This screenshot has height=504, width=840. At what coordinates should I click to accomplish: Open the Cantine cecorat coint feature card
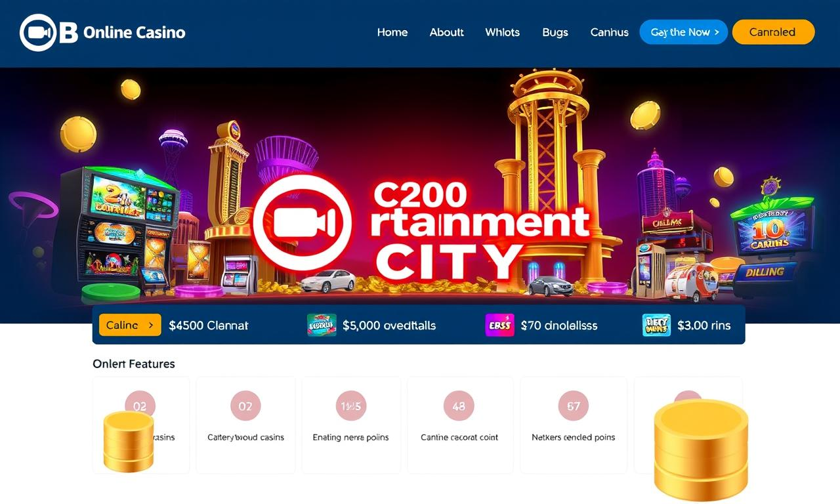coord(459,425)
